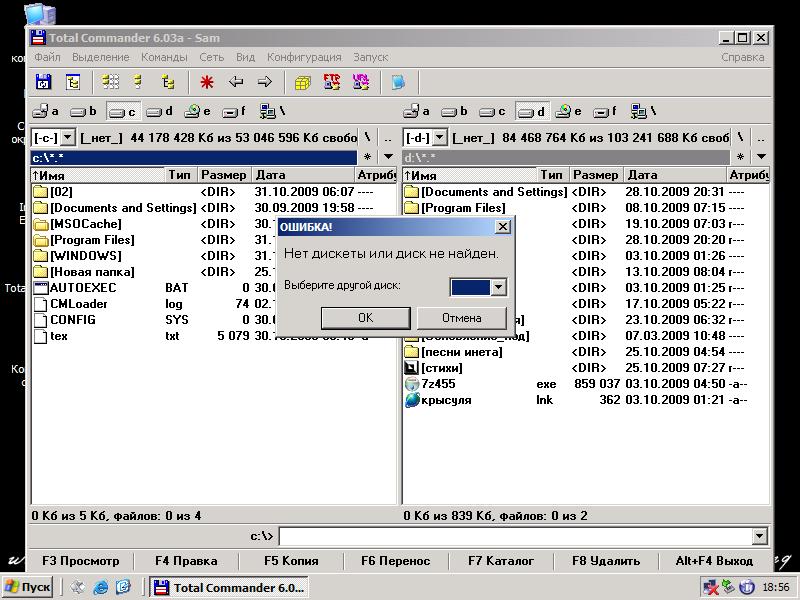
Task: Sort right panel by Дата column
Action: (x=674, y=175)
